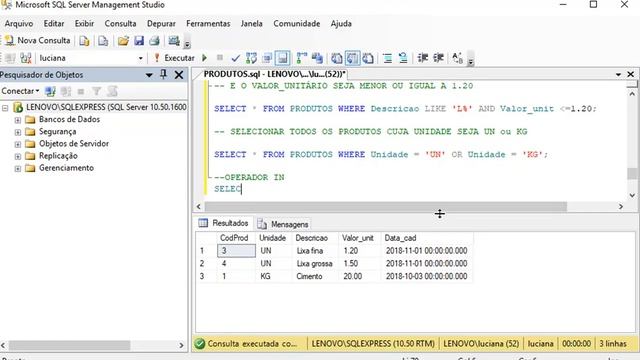Open the Ferramentas menu
Viewport: 640px width, 360px height.
[208, 24]
